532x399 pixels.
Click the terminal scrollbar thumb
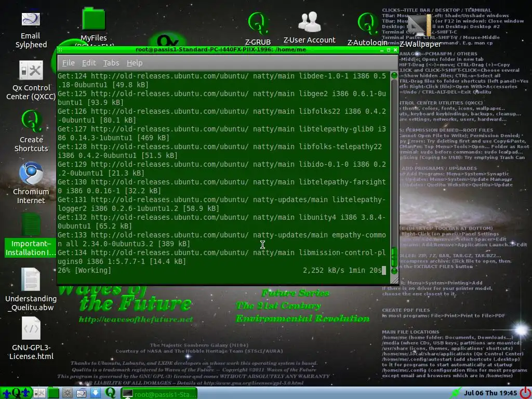pyautogui.click(x=394, y=257)
